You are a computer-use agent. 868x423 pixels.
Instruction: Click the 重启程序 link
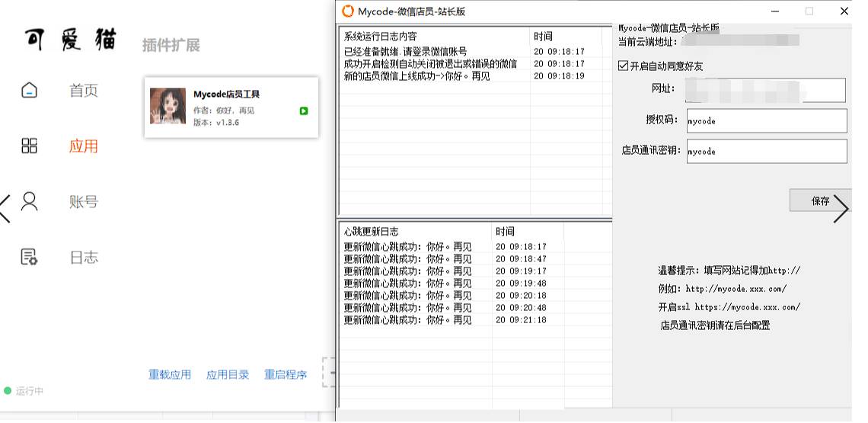(286, 375)
